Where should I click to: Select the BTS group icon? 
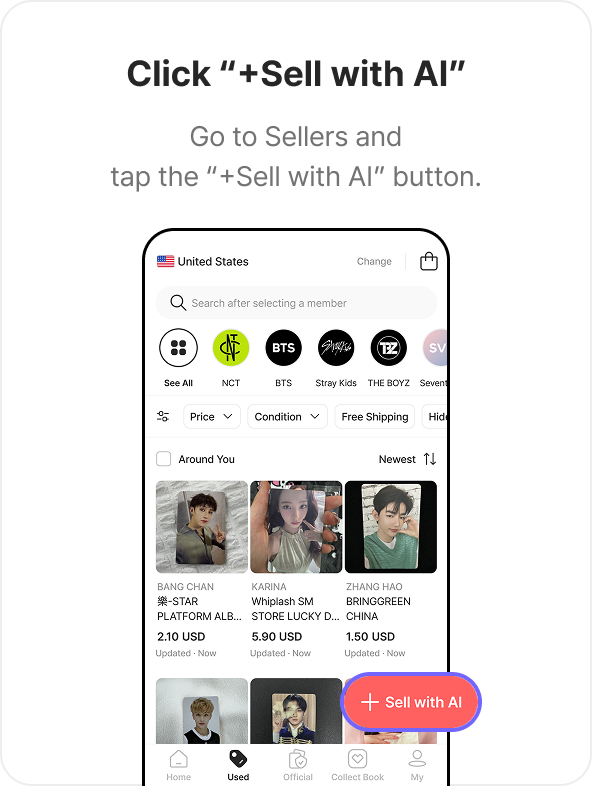283,347
